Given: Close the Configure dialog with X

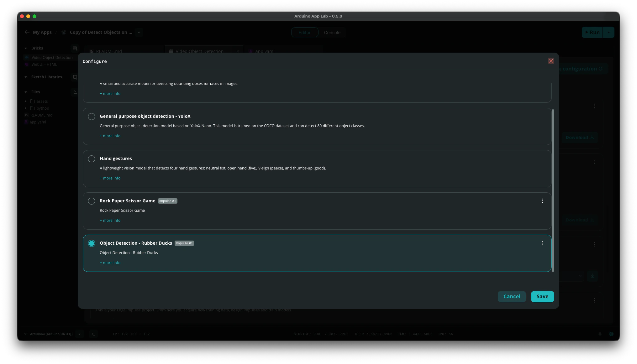Looking at the screenshot, I should (551, 61).
